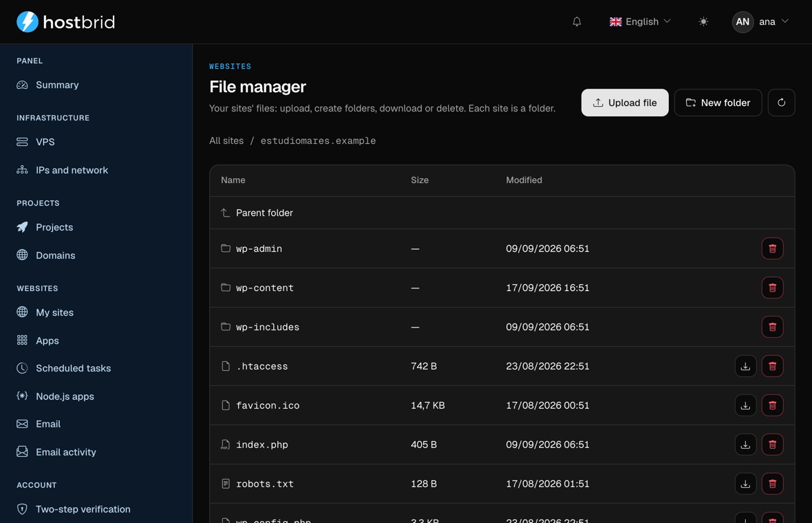The height and width of the screenshot is (523, 812).
Task: Click the Upload file button
Action: tap(625, 103)
